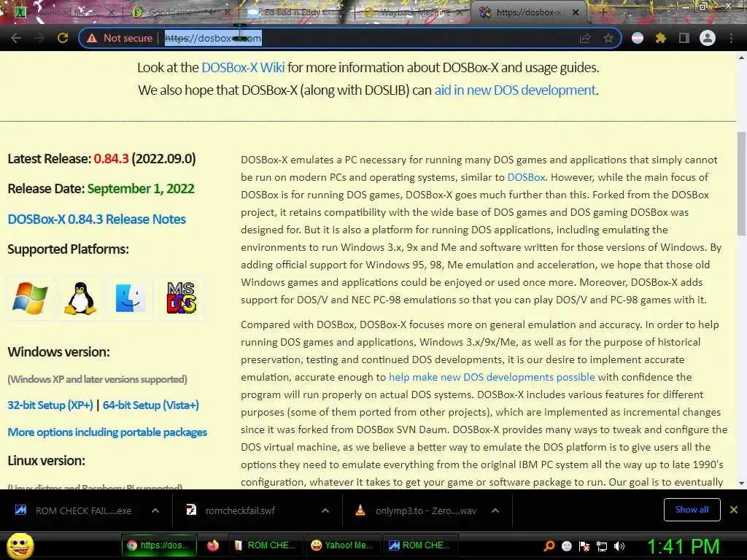Click the Not secure warning icon
The image size is (747, 560).
click(x=92, y=38)
